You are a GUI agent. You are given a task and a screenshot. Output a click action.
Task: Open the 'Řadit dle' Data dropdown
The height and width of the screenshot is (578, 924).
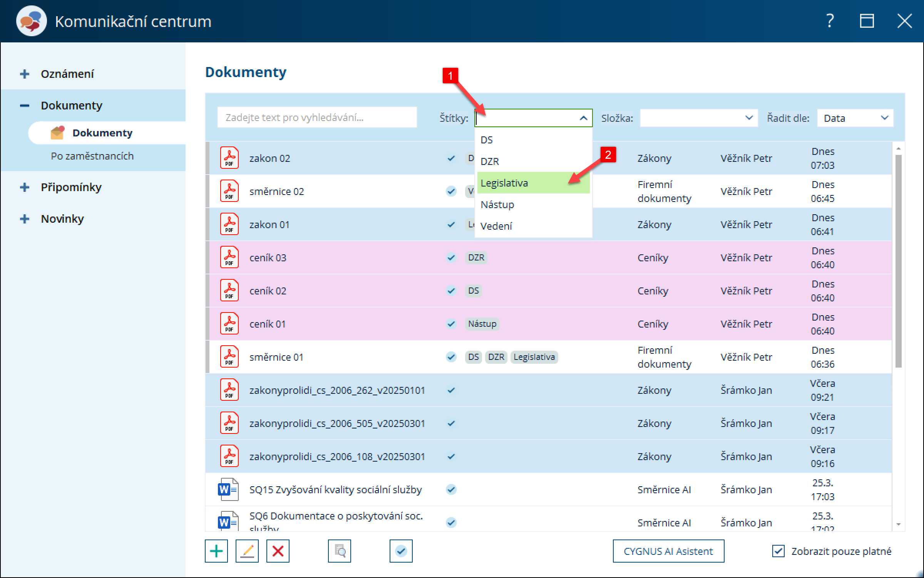tap(855, 118)
